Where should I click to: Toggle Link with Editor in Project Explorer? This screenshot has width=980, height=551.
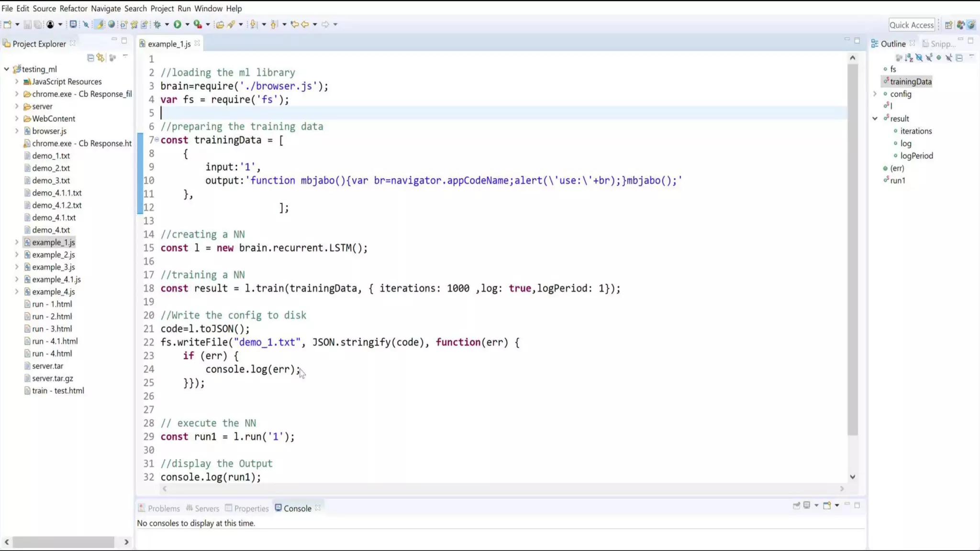(x=100, y=58)
